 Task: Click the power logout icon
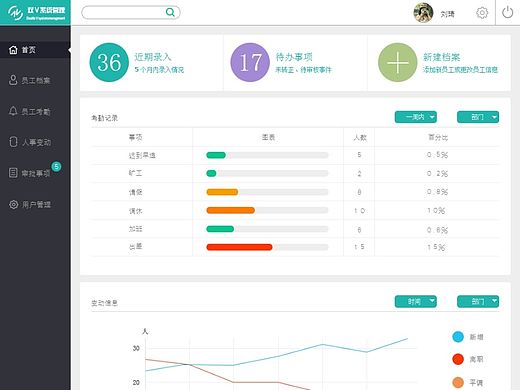click(x=507, y=13)
